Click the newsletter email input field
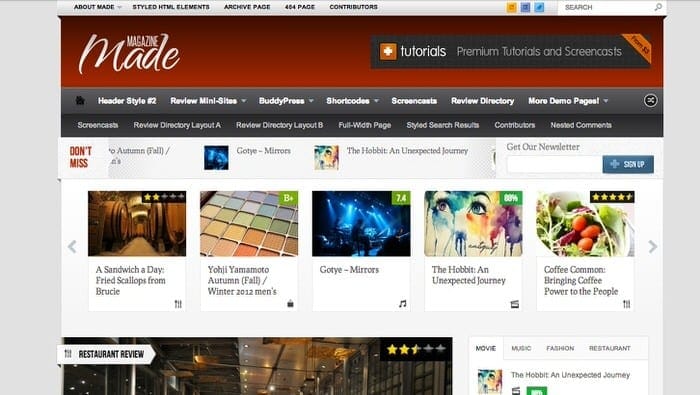700x395 pixels. point(555,164)
